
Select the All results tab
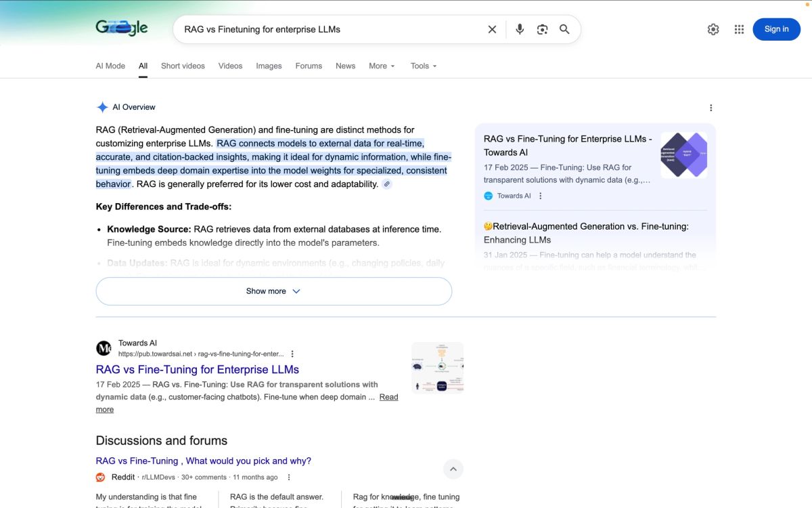(x=143, y=66)
